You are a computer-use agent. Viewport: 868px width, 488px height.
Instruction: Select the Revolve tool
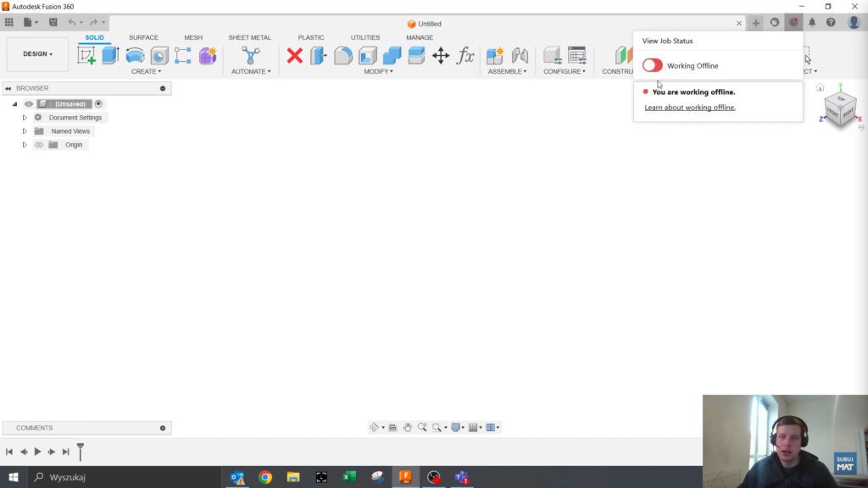click(135, 55)
